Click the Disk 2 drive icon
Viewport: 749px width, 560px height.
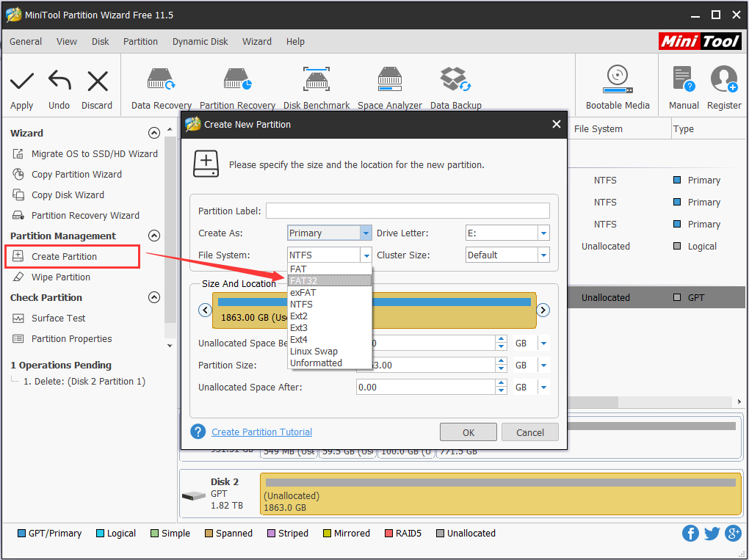(x=193, y=496)
